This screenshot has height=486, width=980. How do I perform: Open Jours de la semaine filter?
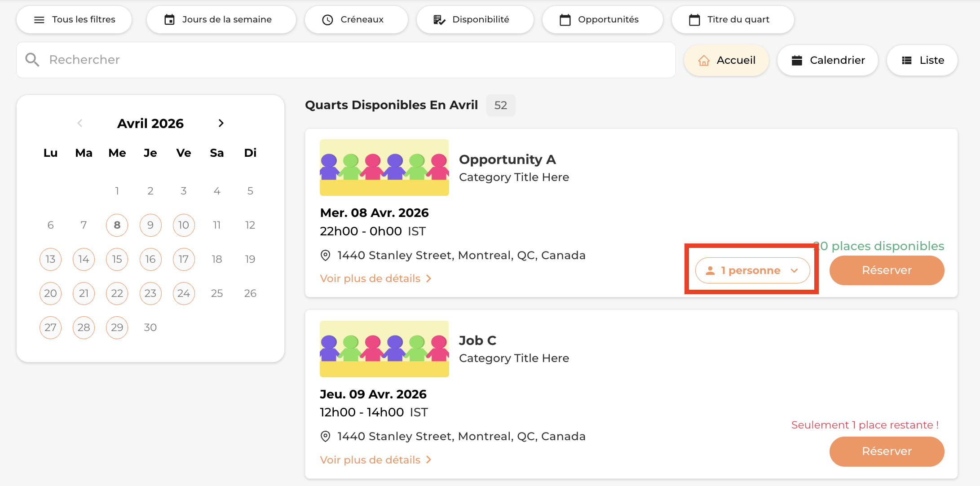221,20
